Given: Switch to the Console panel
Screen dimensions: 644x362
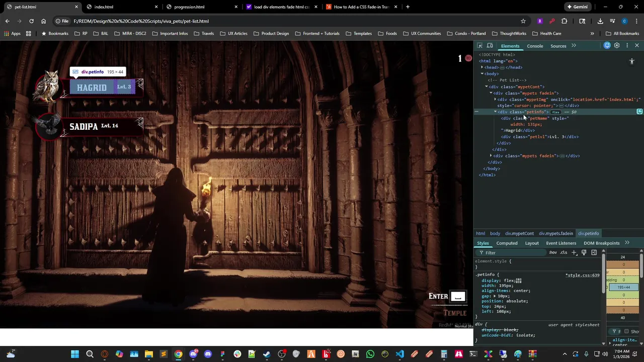Looking at the screenshot, I should [535, 46].
